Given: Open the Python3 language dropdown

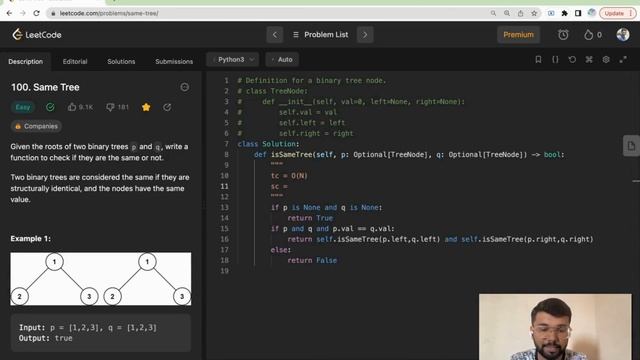Looking at the screenshot, I should (233, 60).
